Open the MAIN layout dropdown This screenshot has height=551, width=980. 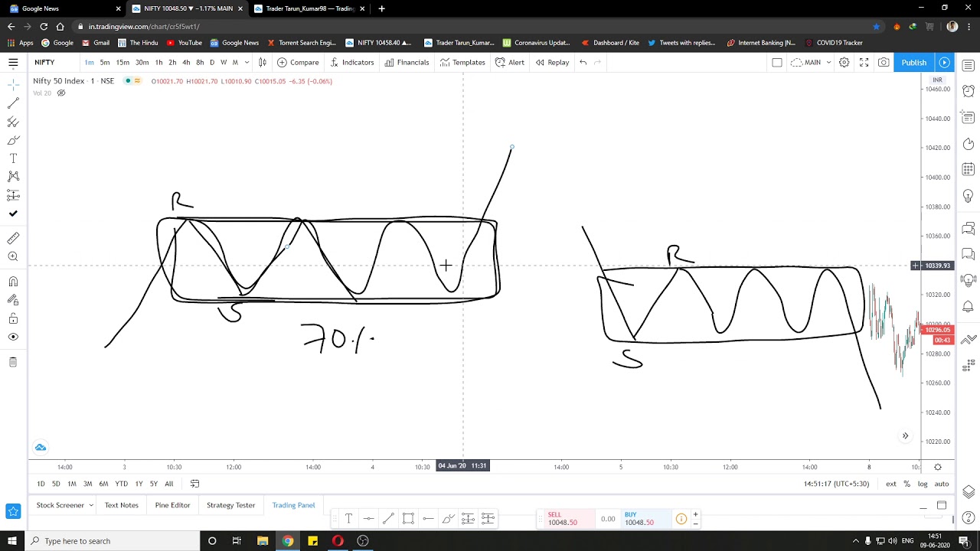(x=811, y=62)
